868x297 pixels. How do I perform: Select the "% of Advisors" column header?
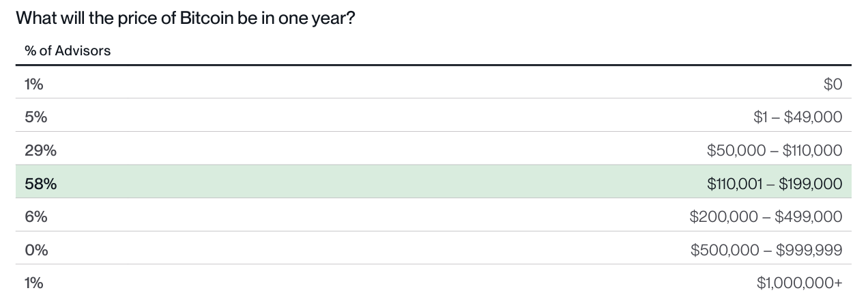tap(68, 51)
